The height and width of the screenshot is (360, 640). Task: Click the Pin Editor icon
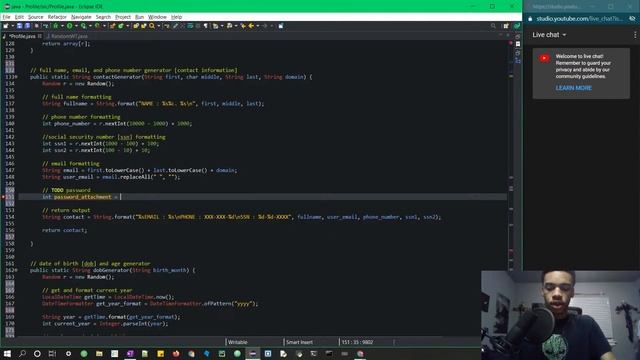(x=281, y=26)
